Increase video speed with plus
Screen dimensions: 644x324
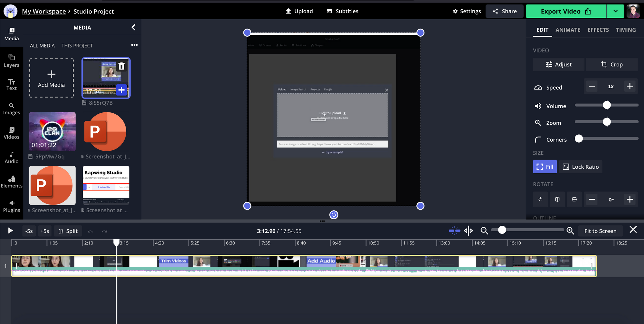coord(630,86)
